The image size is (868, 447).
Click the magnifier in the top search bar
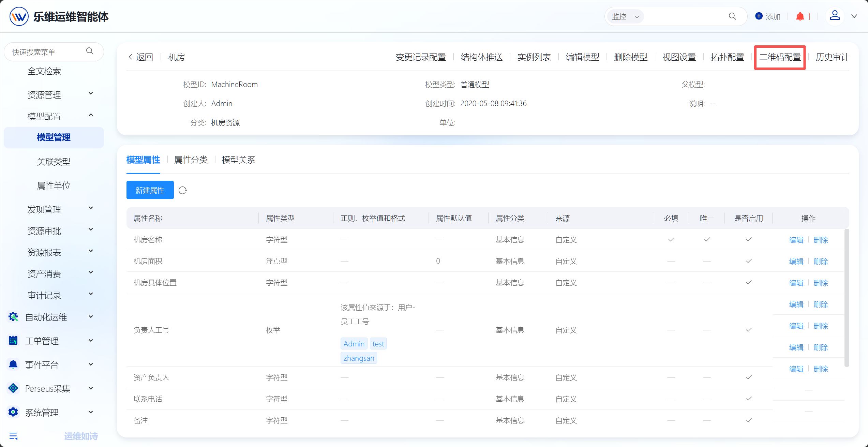(x=732, y=16)
